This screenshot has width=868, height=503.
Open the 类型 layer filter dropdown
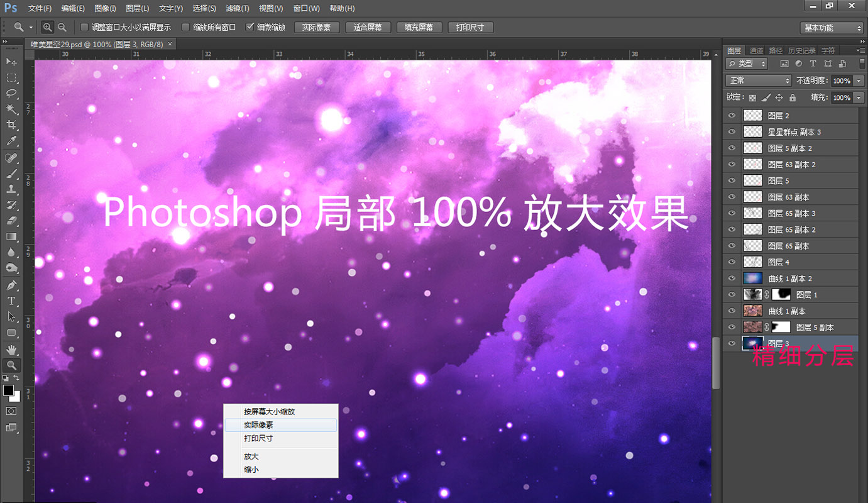(747, 64)
